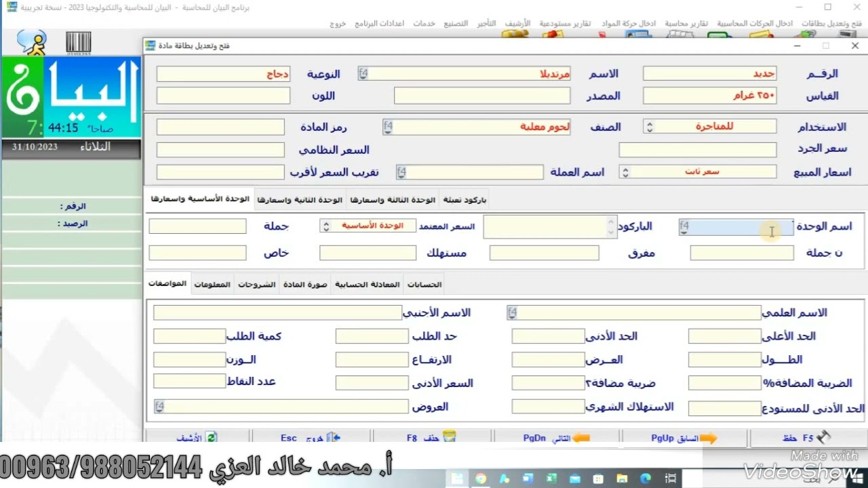Click the F5 حفظ save button
Image resolution: width=868 pixels, height=488 pixels.
[808, 438]
